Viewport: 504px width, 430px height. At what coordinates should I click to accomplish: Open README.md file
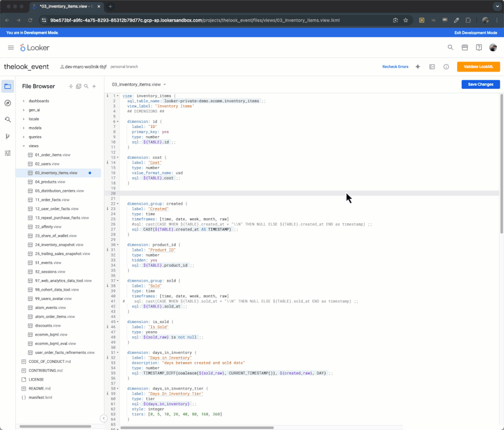tap(39, 389)
